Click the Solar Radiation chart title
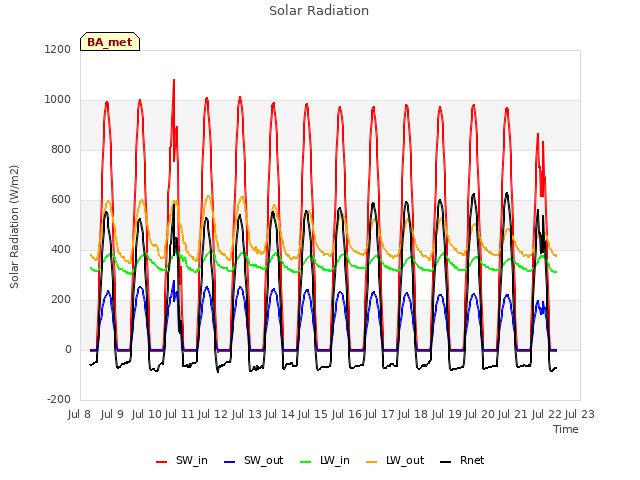 tap(319, 11)
